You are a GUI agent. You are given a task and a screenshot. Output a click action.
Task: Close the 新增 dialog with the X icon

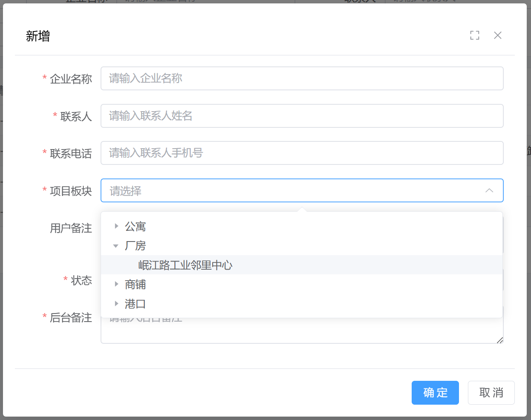(x=497, y=35)
